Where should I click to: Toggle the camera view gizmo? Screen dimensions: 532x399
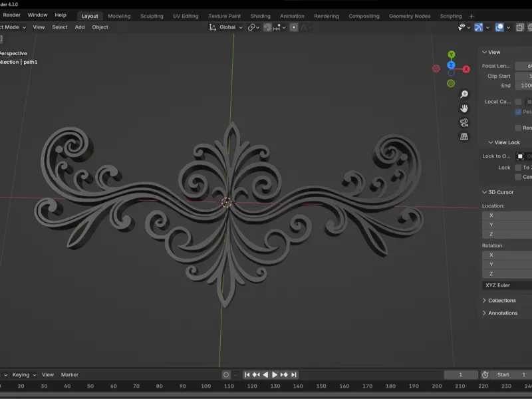pyautogui.click(x=464, y=122)
